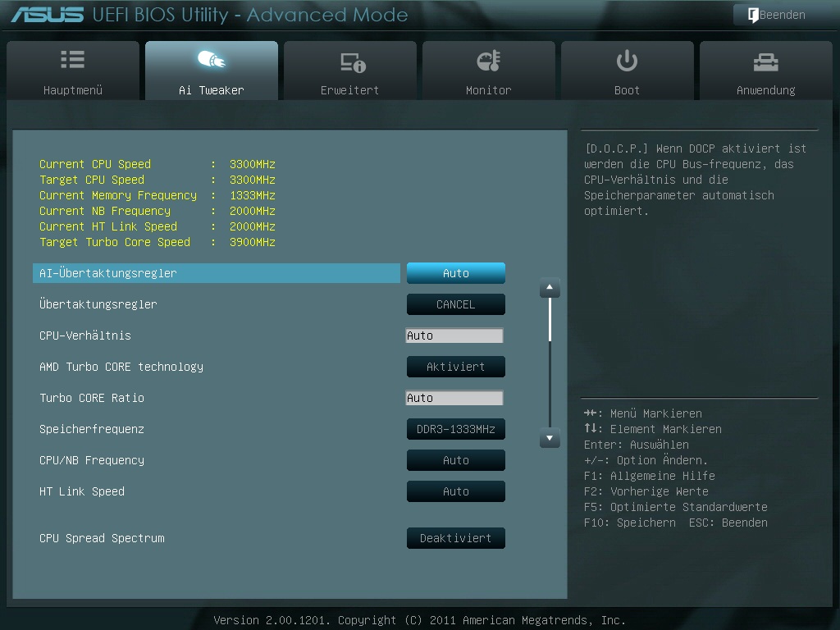Click the F1: Allgemeine Hilfe hint
Image resolution: width=840 pixels, height=630 pixels.
click(x=650, y=476)
